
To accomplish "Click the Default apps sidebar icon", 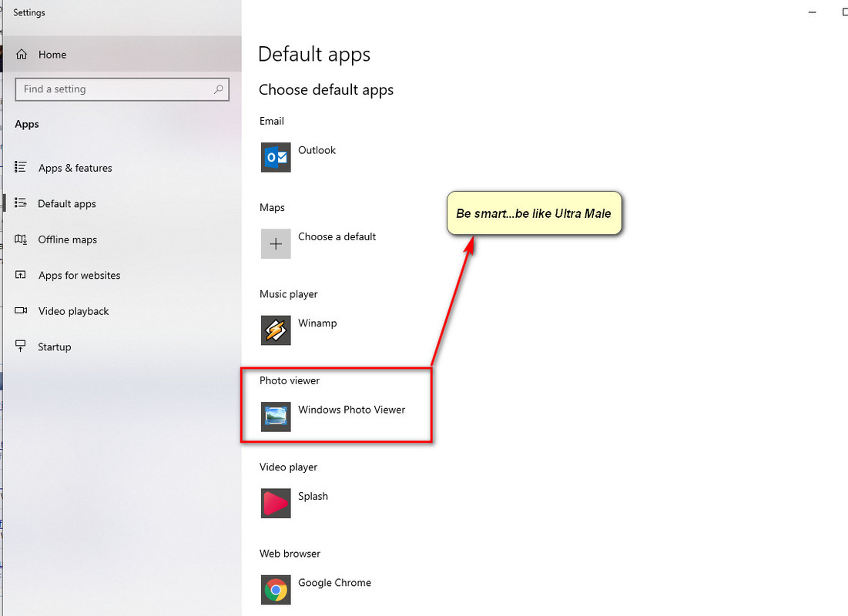I will coord(21,203).
